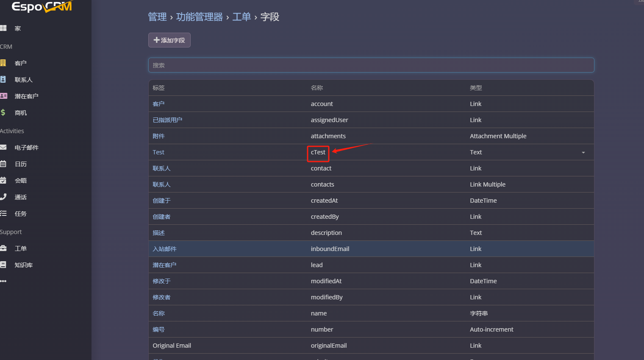This screenshot has height=360, width=644.
Task: Open the Test field link
Action: pos(158,152)
